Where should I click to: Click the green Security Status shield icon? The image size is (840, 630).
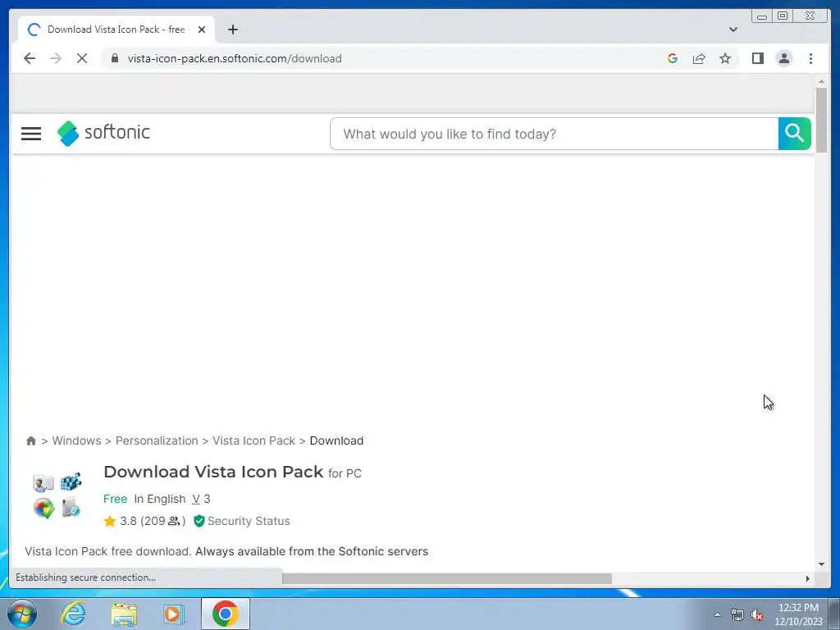[199, 521]
